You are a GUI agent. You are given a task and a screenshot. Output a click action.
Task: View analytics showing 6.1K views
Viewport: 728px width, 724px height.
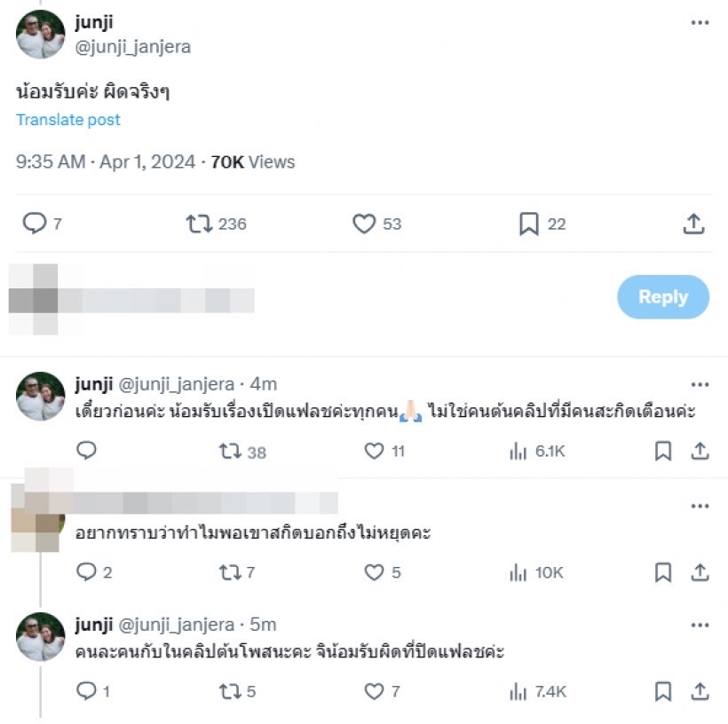pyautogui.click(x=537, y=451)
